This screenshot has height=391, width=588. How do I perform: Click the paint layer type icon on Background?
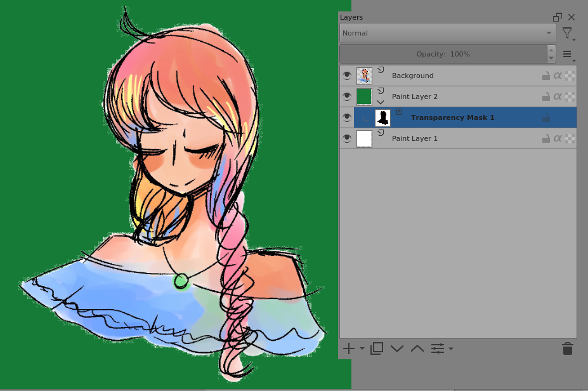coord(381,70)
